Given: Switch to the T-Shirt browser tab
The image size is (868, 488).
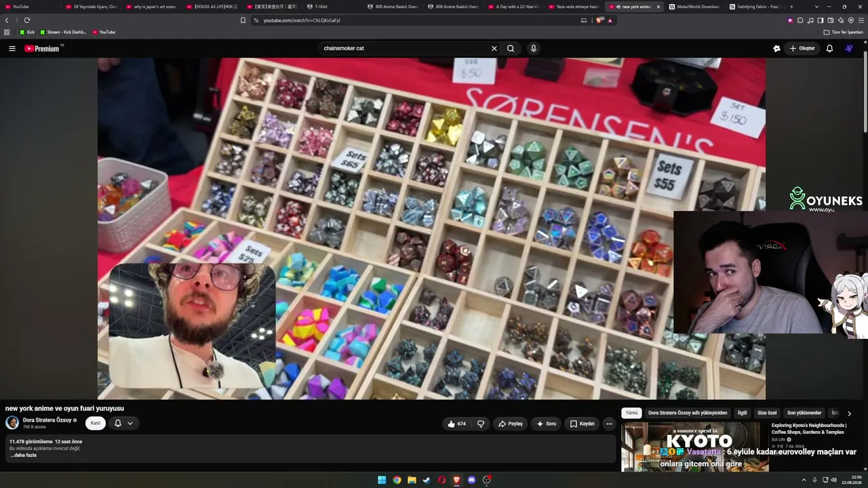Looking at the screenshot, I should (x=332, y=7).
